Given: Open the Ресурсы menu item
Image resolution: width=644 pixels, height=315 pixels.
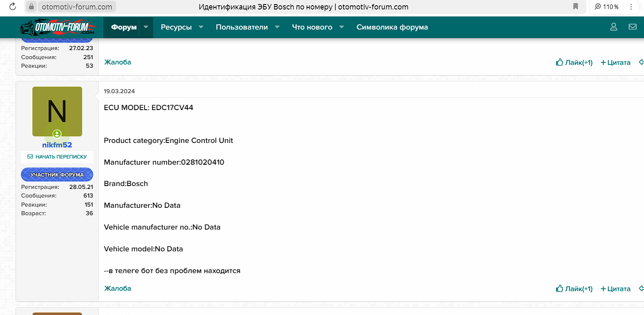Looking at the screenshot, I should point(176,27).
